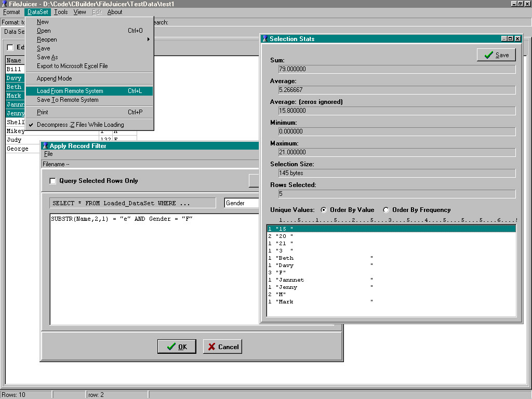Click the Selection Stats window icon
Image resolution: width=532 pixels, height=399 pixels.
265,38
